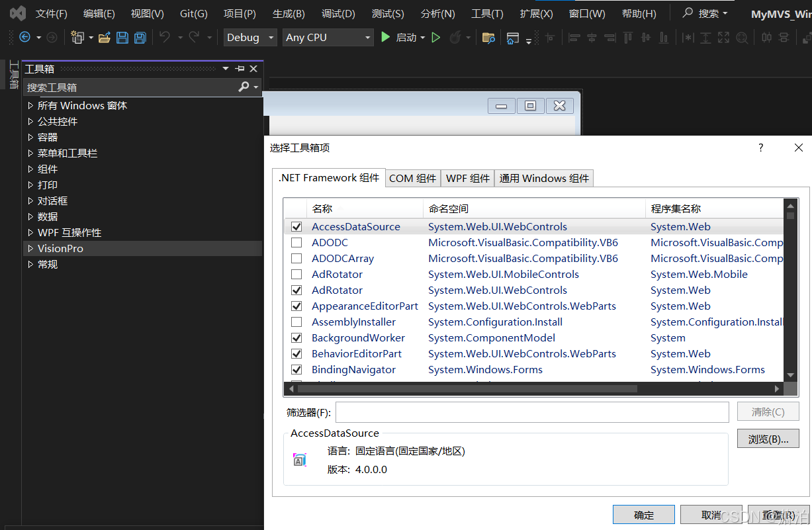This screenshot has width=812, height=530.
Task: Click the New Project icon in toolbar
Action: 78,38
